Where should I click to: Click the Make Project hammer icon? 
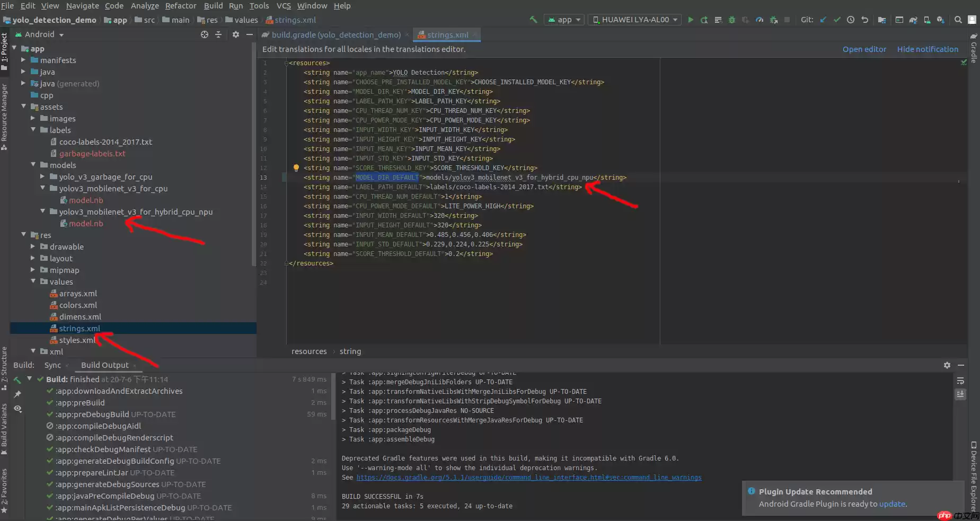pos(533,20)
